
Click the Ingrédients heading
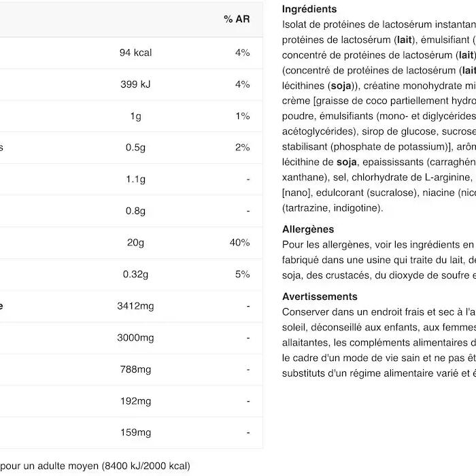[x=309, y=9]
